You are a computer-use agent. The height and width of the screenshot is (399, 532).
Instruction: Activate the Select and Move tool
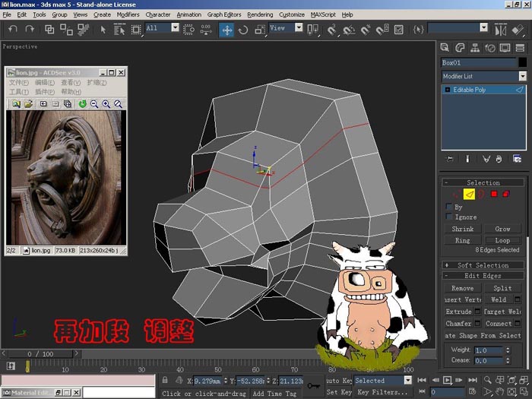226,30
